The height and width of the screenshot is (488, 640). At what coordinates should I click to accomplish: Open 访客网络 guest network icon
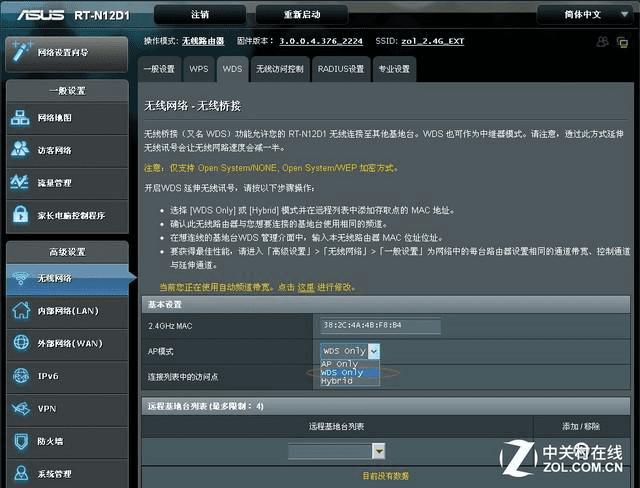coord(20,149)
